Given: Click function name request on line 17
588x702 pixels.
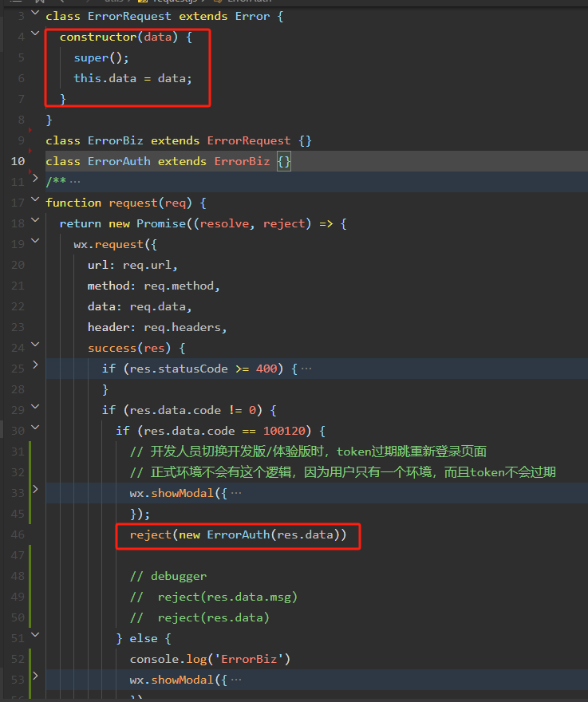Looking at the screenshot, I should pyautogui.click(x=133, y=203).
